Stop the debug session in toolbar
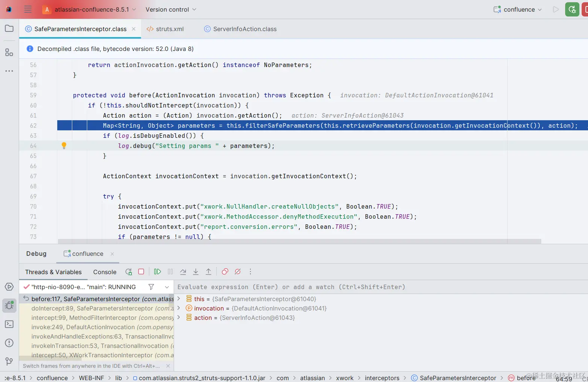588x382 pixels. pyautogui.click(x=141, y=272)
